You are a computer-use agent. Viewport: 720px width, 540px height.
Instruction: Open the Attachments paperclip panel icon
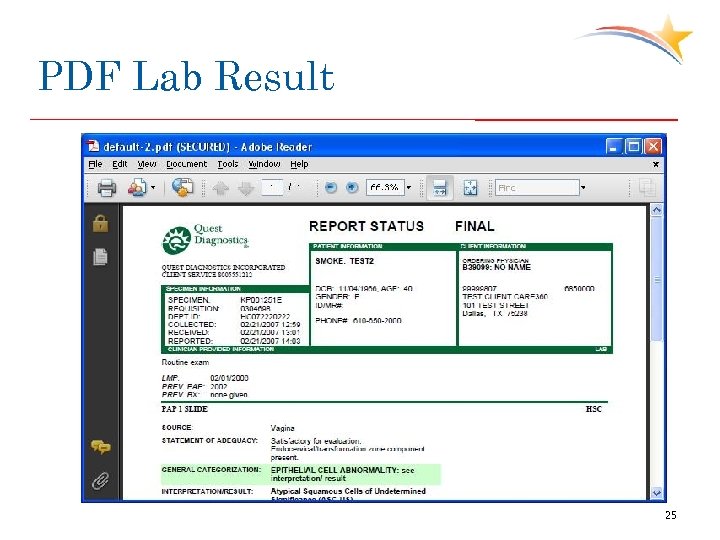tap(101, 480)
